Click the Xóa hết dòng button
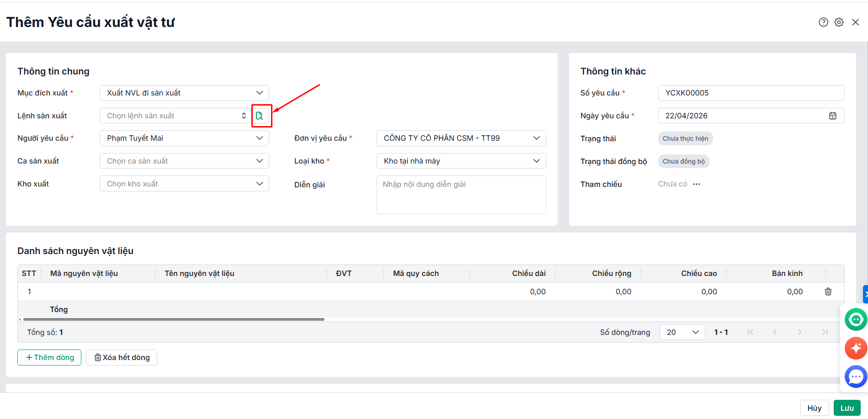Image resolution: width=868 pixels, height=419 pixels. (x=122, y=357)
